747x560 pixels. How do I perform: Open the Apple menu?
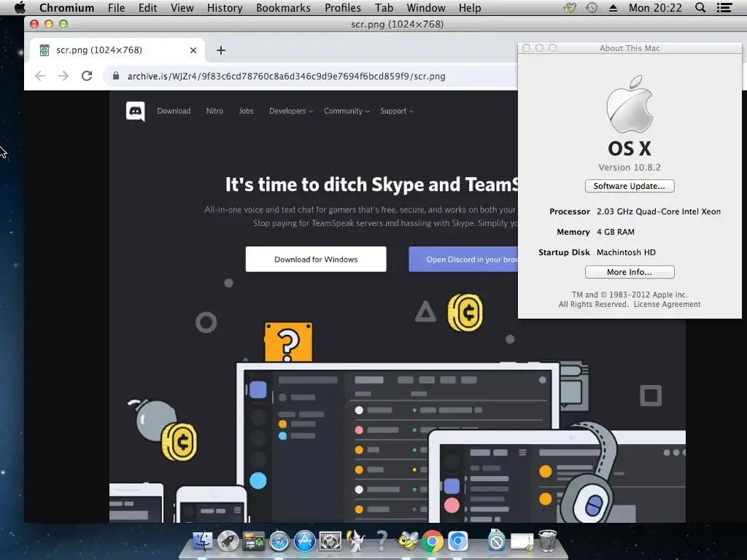pos(20,7)
